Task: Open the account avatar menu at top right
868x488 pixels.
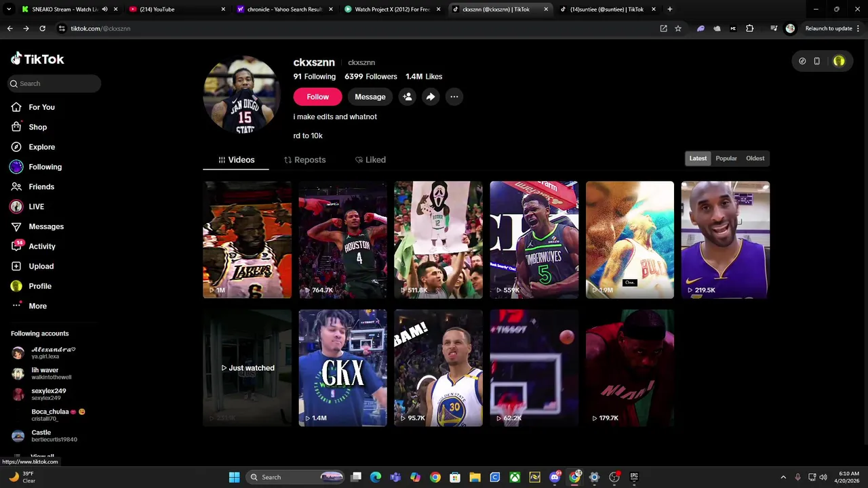Action: click(x=839, y=61)
